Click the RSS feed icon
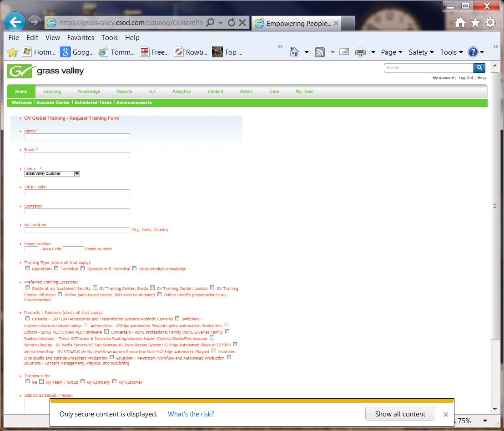Viewport: 504px width, 431px height. [x=320, y=52]
